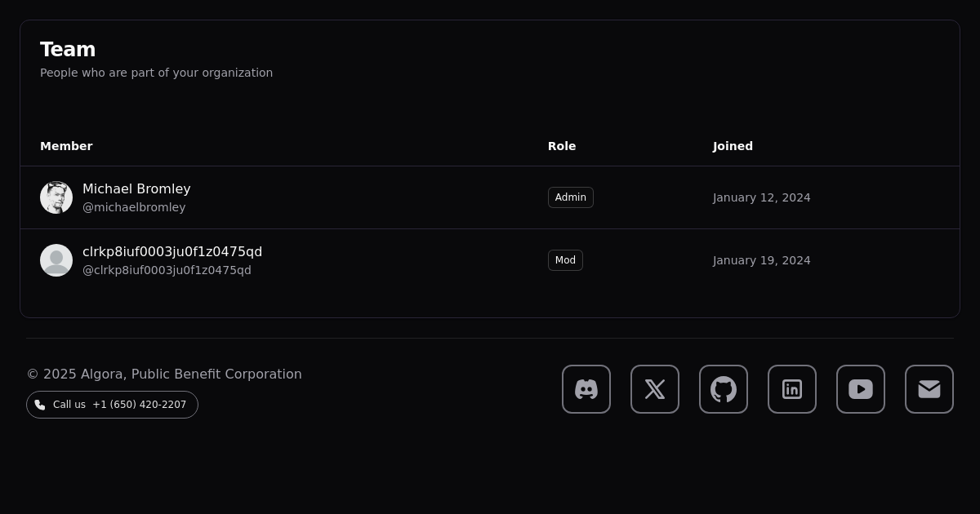Click the default avatar of second member
This screenshot has height=514, width=980.
coord(56,260)
